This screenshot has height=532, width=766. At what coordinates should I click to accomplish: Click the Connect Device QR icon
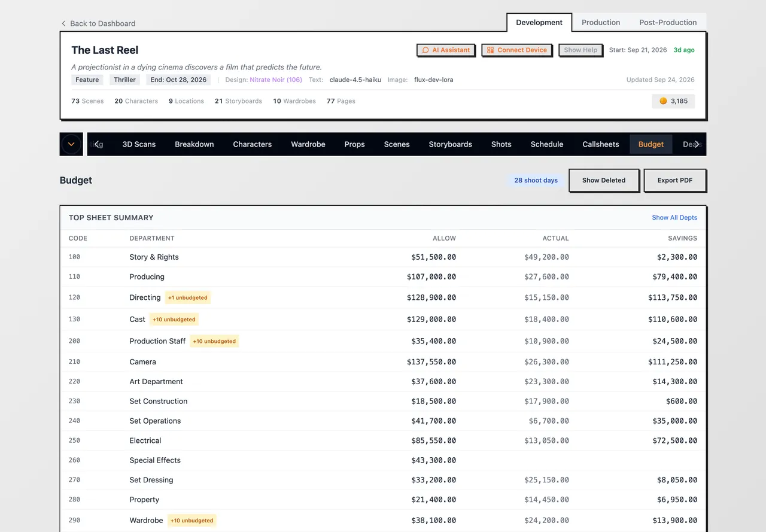(490, 50)
